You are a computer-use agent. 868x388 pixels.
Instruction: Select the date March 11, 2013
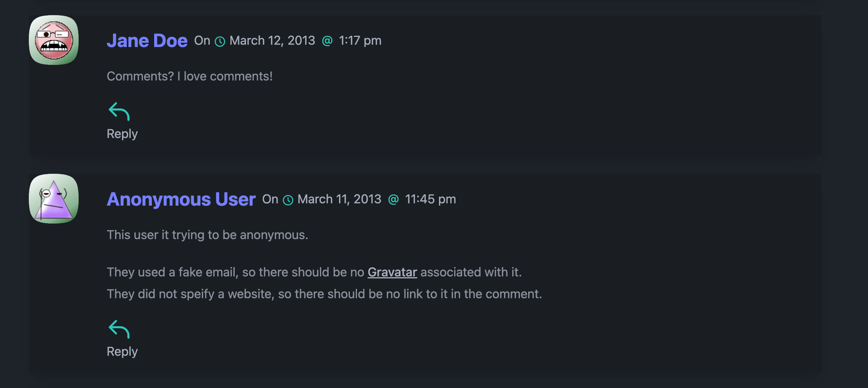[x=339, y=199]
